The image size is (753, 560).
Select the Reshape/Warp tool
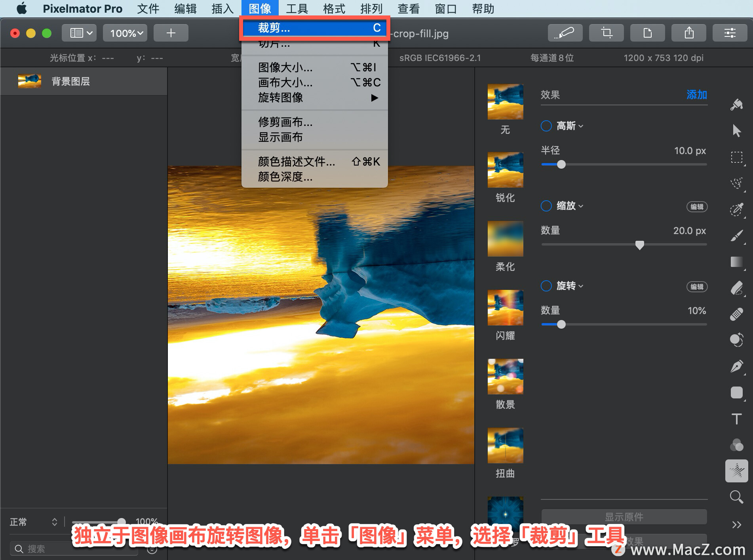click(x=736, y=340)
